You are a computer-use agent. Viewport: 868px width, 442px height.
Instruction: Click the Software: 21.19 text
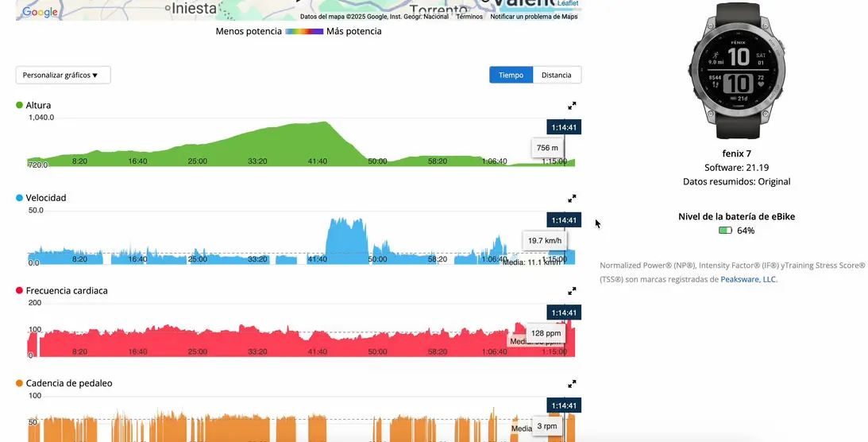click(736, 167)
